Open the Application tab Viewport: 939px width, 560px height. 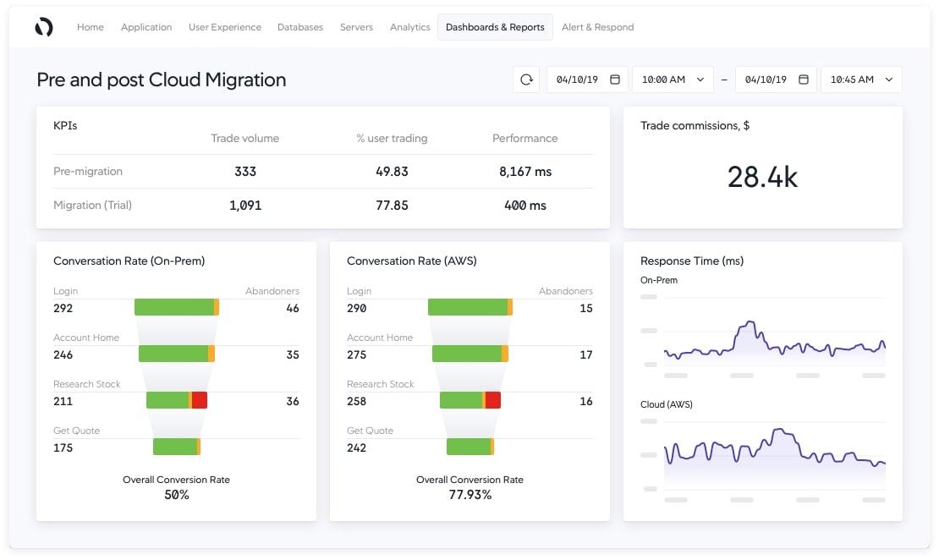coord(146,27)
